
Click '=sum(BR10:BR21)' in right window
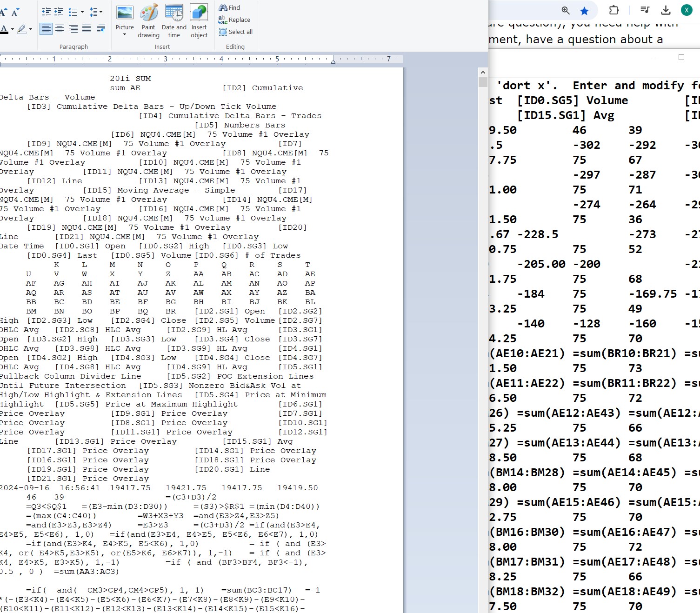(x=624, y=353)
